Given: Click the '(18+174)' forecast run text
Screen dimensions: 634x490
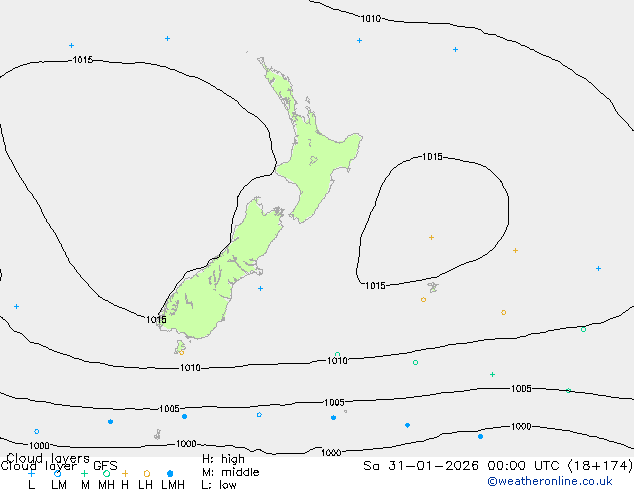Looking at the screenshot, I should 600,466.
